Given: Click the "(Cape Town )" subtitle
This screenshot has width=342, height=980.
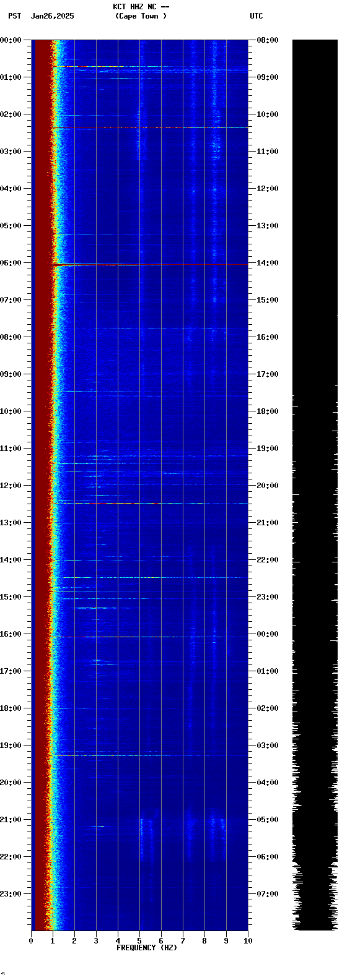Looking at the screenshot, I should coord(141,16).
